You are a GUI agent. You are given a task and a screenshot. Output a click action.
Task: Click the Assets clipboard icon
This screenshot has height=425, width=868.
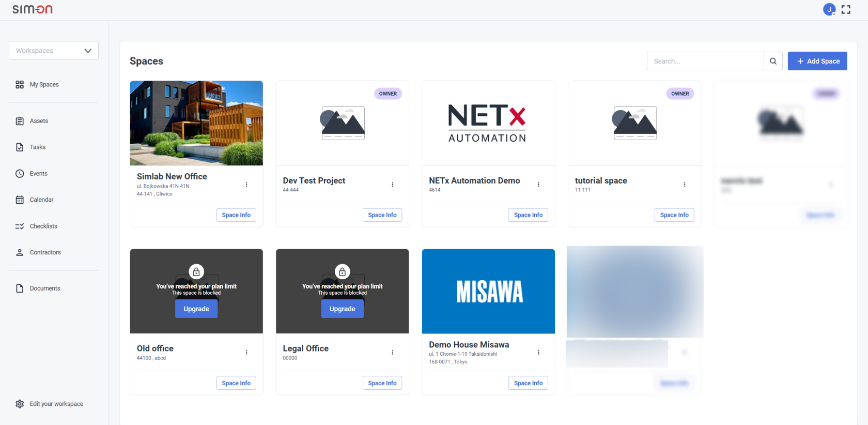20,121
